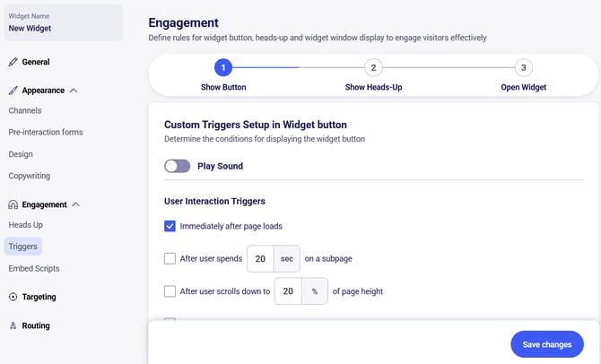Click the Targeting crosshair icon
601x364 pixels.
click(x=13, y=297)
